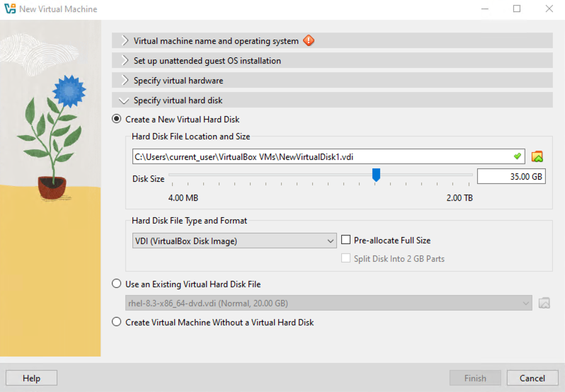Click the Disk Size slider handle

pyautogui.click(x=376, y=175)
